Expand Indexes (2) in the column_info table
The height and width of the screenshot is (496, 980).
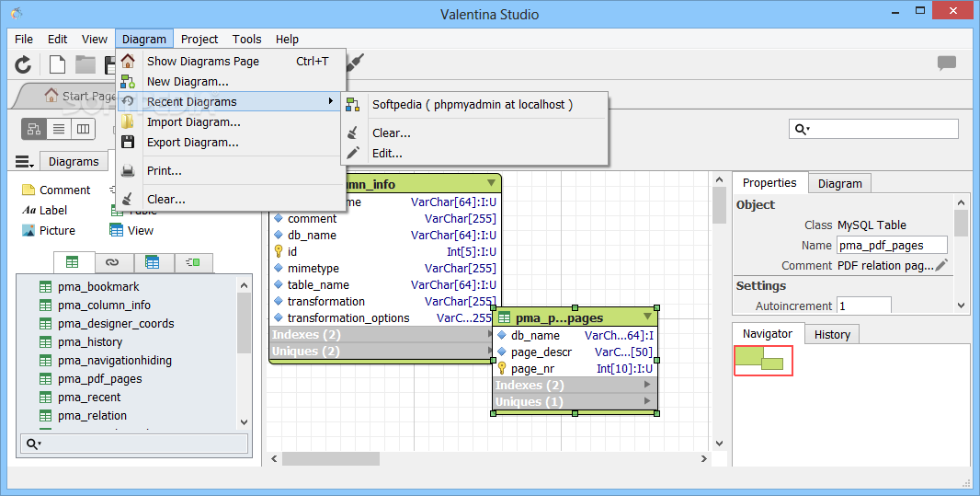point(489,335)
